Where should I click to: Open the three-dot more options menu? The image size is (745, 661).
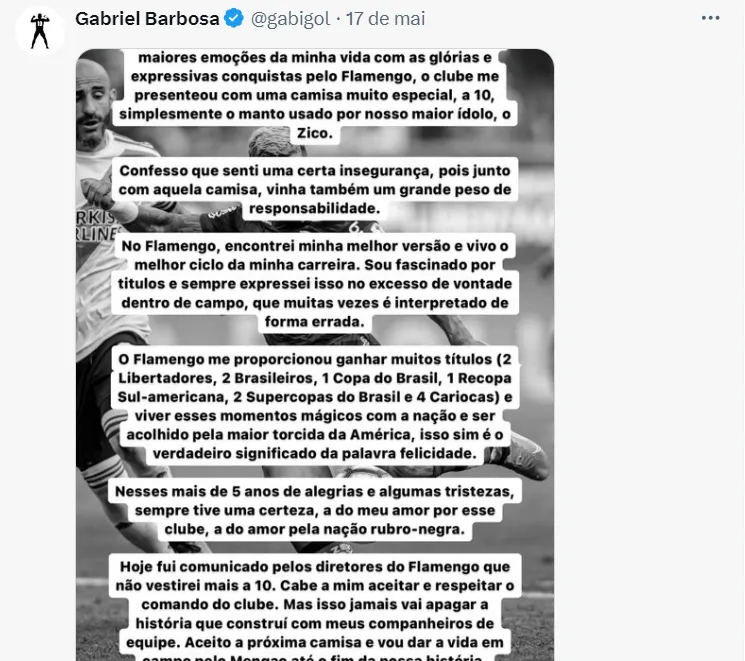click(x=710, y=18)
